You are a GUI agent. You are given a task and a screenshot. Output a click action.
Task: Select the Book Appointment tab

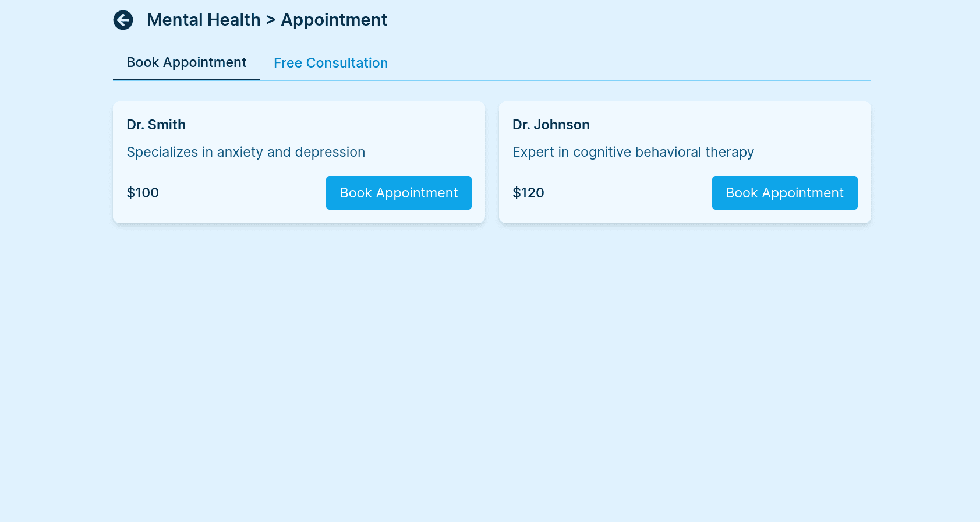coord(186,62)
